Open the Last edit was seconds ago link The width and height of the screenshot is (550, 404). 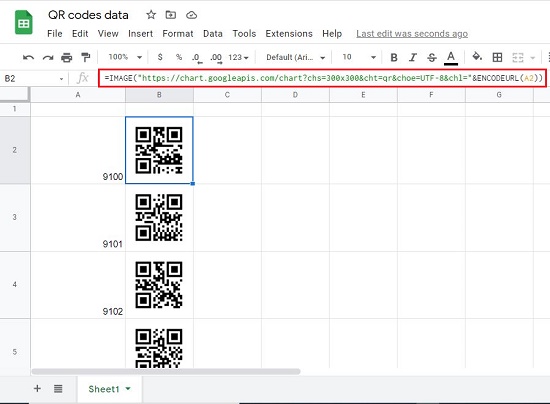tap(412, 34)
